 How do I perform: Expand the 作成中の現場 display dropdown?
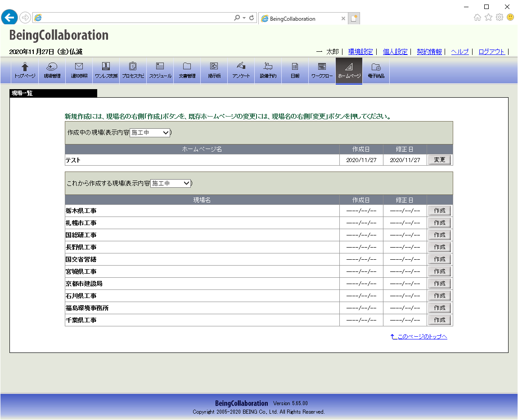tap(150, 132)
